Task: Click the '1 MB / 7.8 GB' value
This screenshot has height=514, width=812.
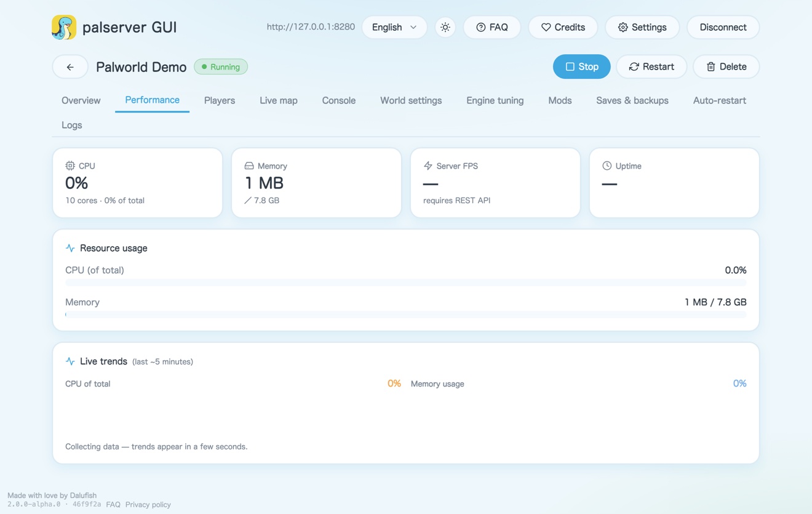Action: click(x=715, y=302)
